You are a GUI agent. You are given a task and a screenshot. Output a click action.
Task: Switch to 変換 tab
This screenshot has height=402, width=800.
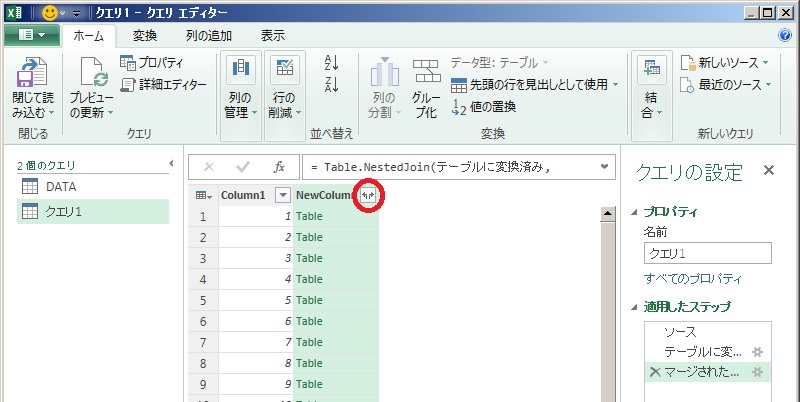[x=145, y=35]
